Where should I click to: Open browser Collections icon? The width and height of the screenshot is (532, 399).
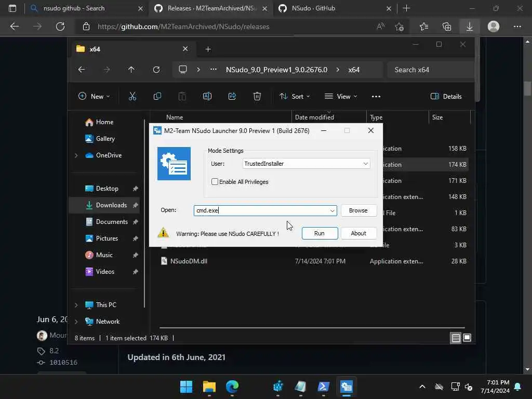click(x=447, y=26)
